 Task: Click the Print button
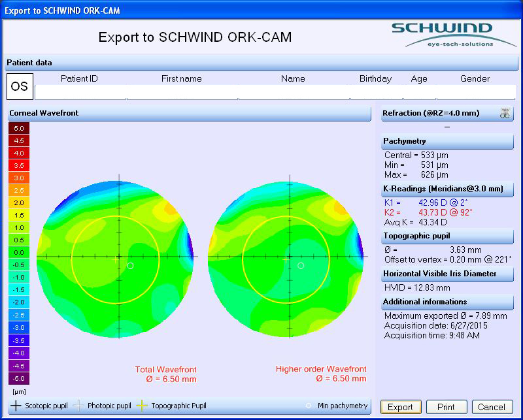(x=446, y=407)
